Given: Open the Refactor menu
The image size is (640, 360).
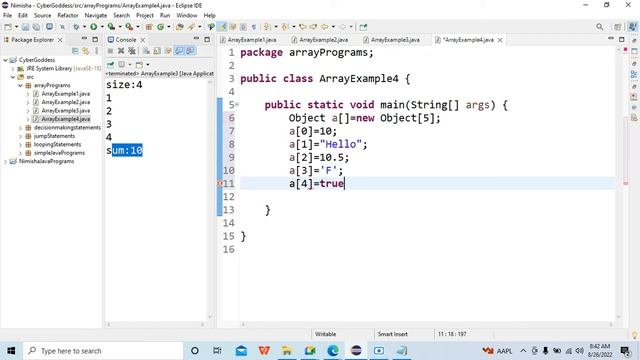Looking at the screenshot, I should click(68, 16).
